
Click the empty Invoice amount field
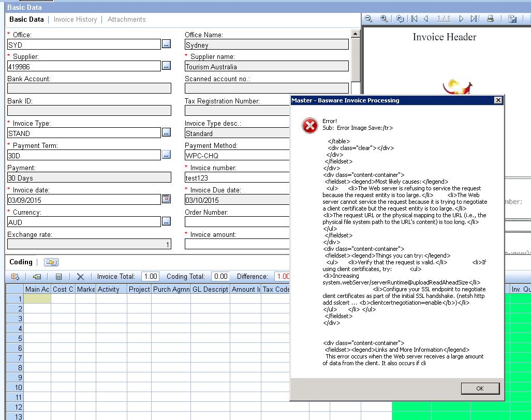[237, 244]
